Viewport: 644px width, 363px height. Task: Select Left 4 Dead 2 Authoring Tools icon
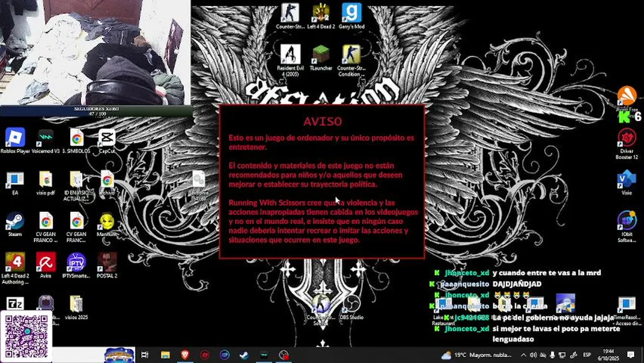[15, 269]
